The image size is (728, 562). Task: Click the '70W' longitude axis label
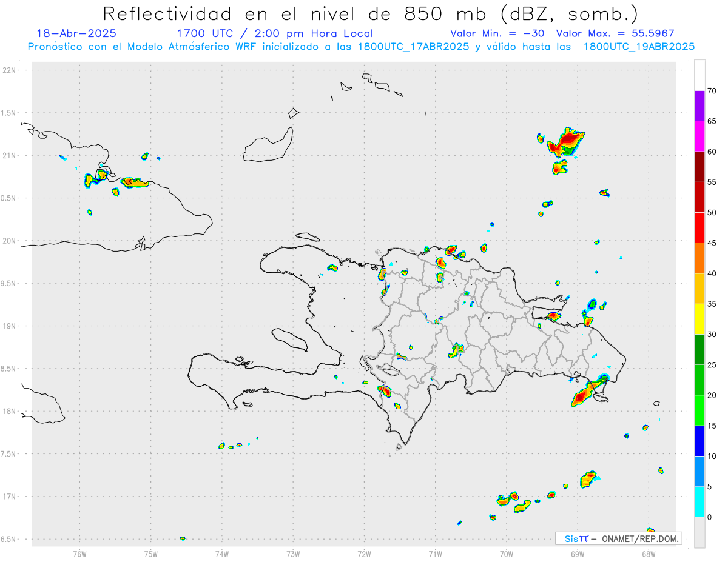coord(507,554)
